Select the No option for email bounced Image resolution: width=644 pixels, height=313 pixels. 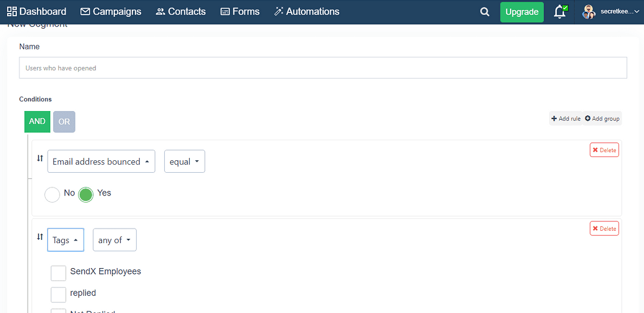point(52,194)
